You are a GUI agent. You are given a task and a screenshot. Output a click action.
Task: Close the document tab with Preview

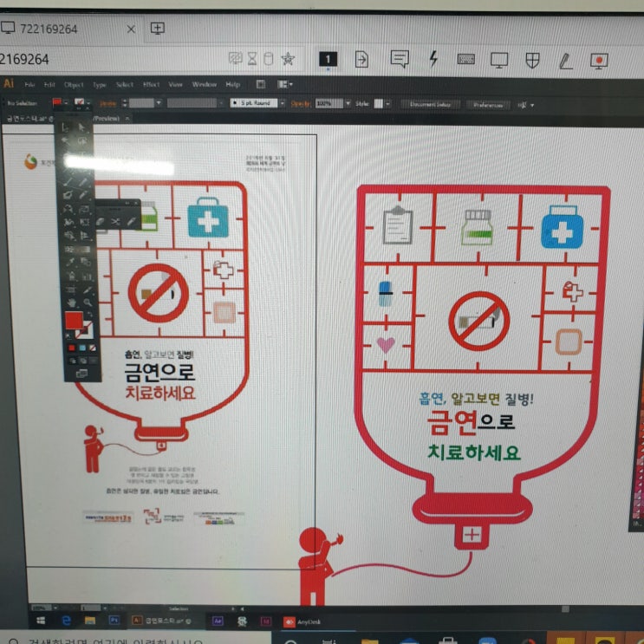[x=127, y=118]
